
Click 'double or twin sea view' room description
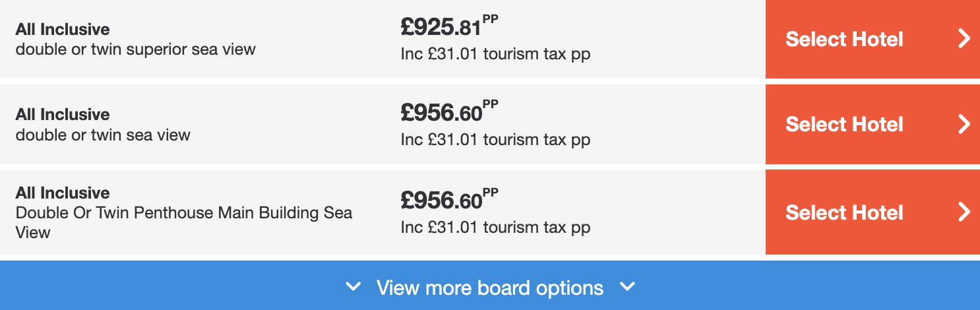point(103,135)
